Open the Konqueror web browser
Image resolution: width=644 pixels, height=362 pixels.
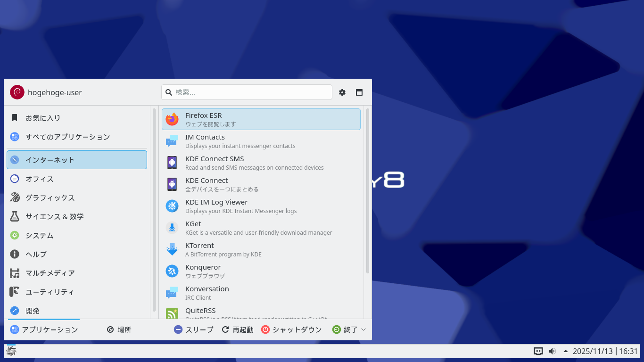click(261, 271)
